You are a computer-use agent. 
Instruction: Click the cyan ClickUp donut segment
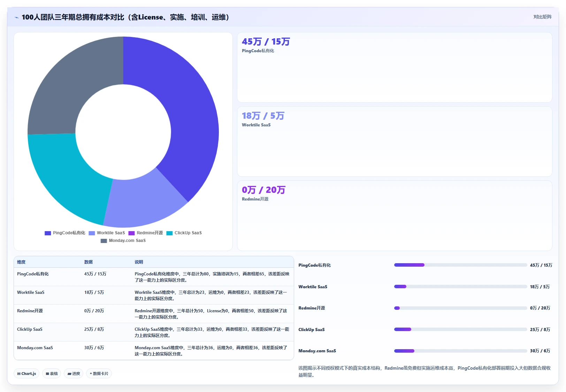coord(66,178)
